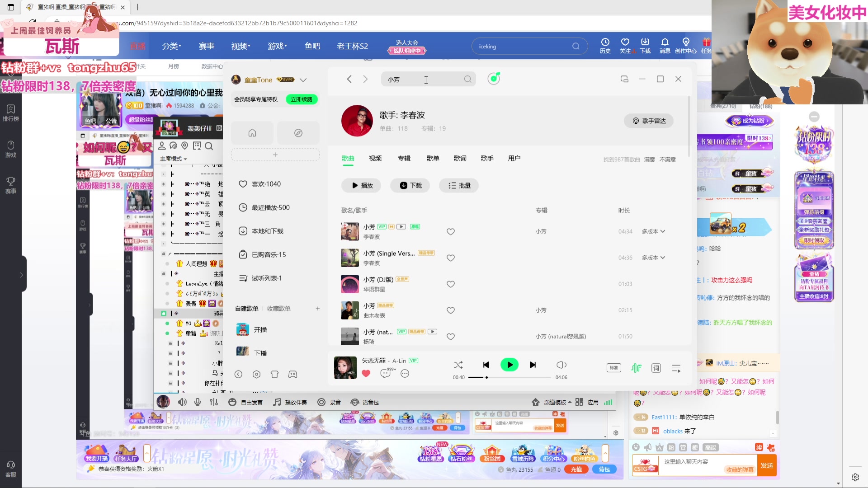This screenshot has width=868, height=488.
Task: Open the green sound effect icon
Action: 636,368
